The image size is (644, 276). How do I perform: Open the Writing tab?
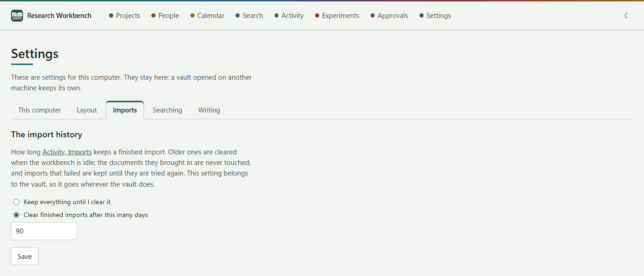209,110
